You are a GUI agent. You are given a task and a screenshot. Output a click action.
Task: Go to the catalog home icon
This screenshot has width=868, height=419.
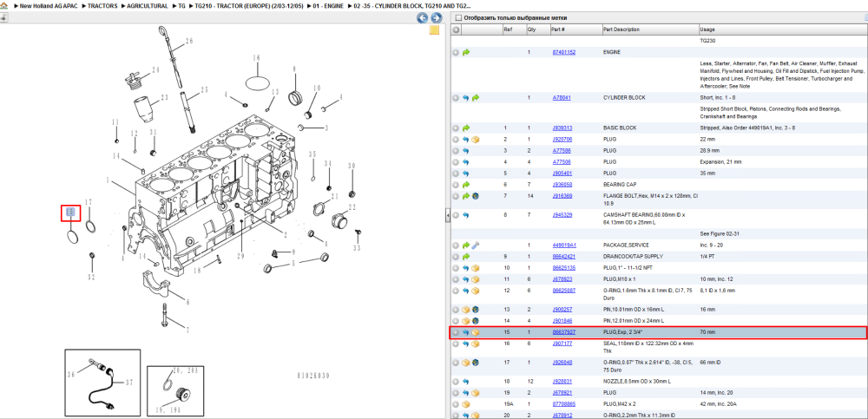(x=3, y=5)
